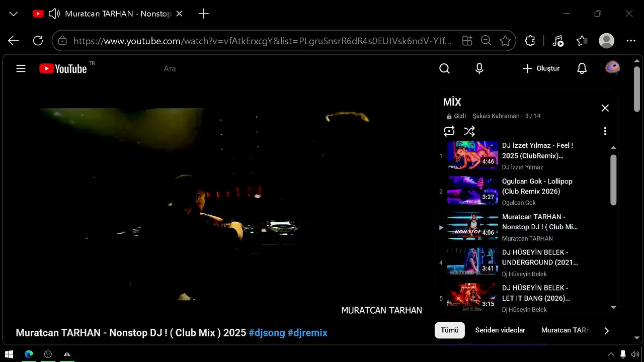Screen dimensions: 644x362
Task: Click the browser address bar URL
Action: click(x=262, y=41)
